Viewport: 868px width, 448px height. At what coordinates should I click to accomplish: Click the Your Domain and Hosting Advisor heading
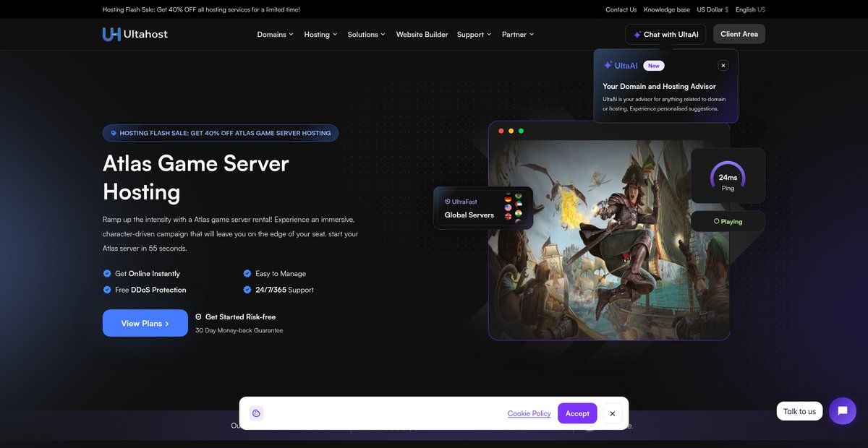coord(659,86)
